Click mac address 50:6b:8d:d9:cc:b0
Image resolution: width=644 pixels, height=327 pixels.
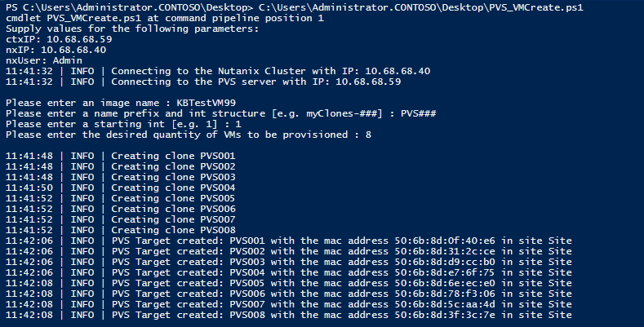(445, 263)
